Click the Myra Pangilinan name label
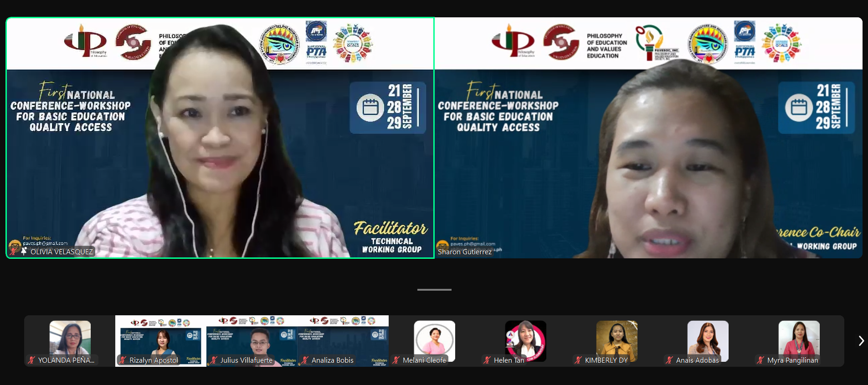The height and width of the screenshot is (385, 868). (x=793, y=360)
